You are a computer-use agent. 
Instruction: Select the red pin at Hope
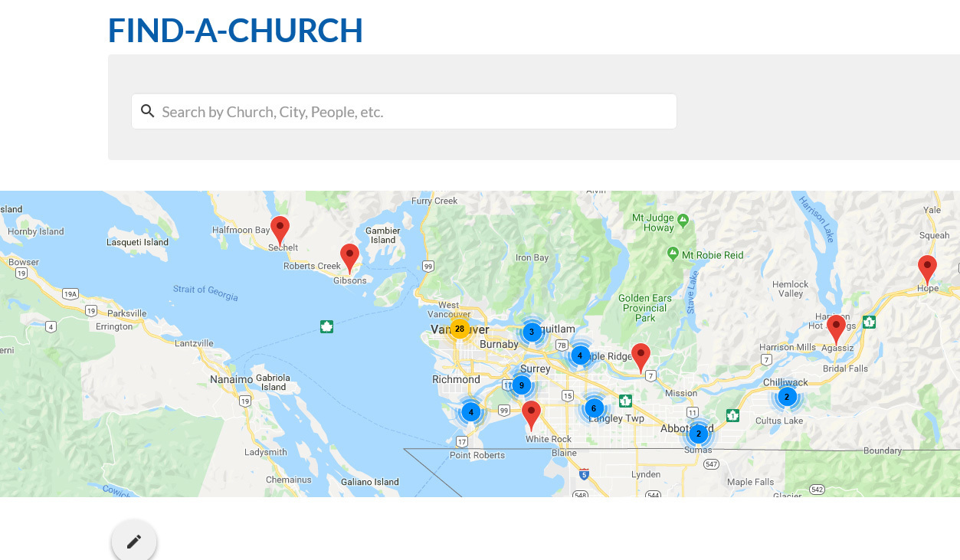point(927,268)
